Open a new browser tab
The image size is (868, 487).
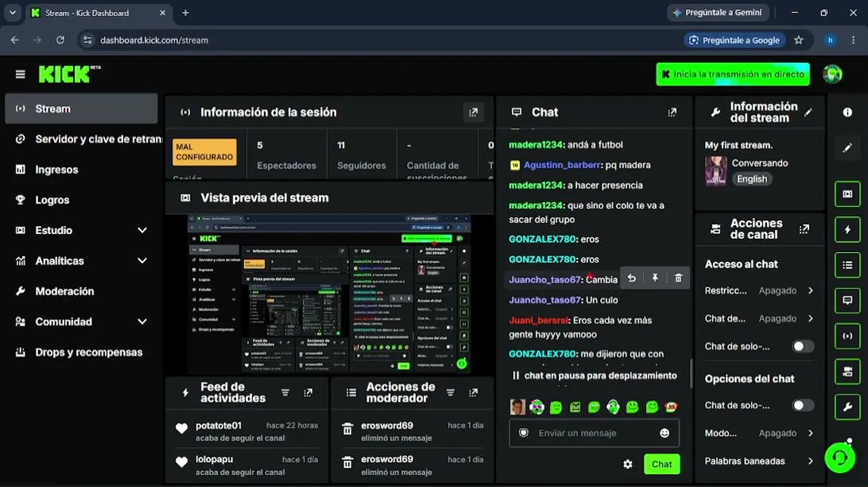coord(185,12)
